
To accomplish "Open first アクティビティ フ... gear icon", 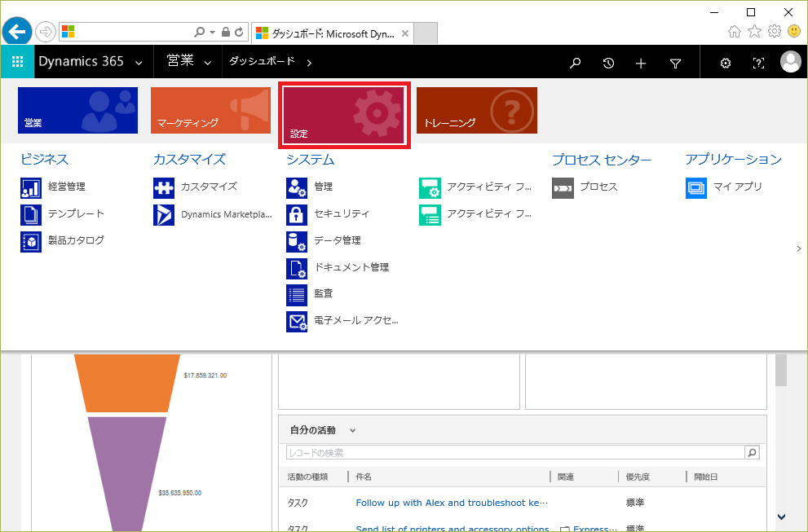I will click(430, 188).
